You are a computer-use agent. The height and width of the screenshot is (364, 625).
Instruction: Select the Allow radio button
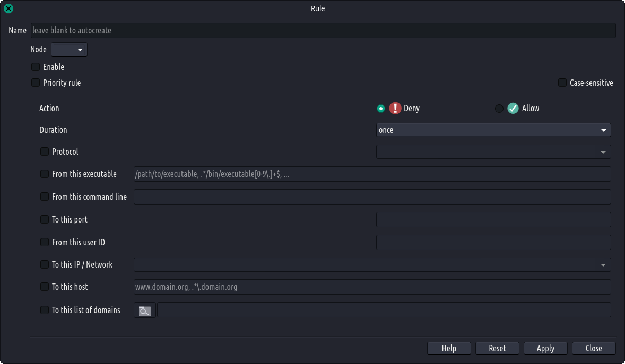[499, 109]
